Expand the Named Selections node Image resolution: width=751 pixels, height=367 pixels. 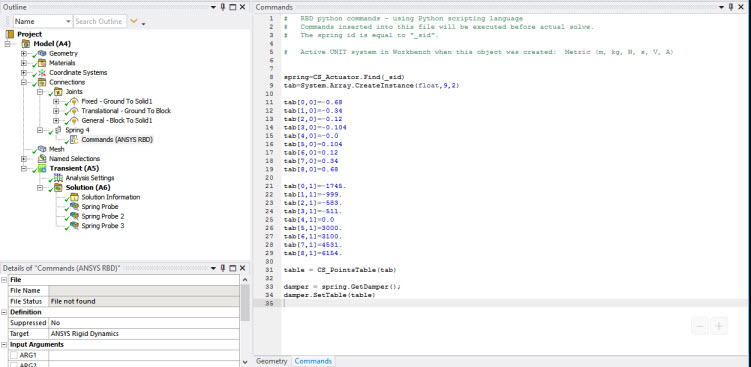point(23,159)
